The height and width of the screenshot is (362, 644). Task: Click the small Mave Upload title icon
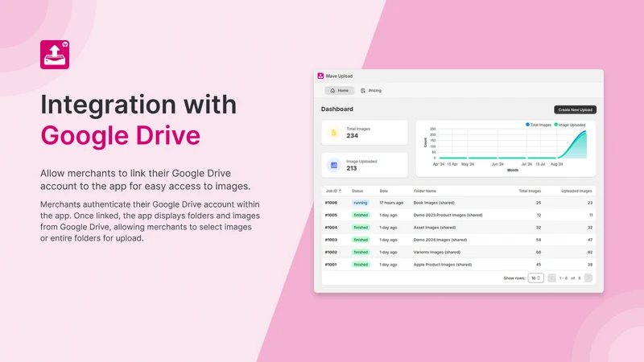click(320, 76)
